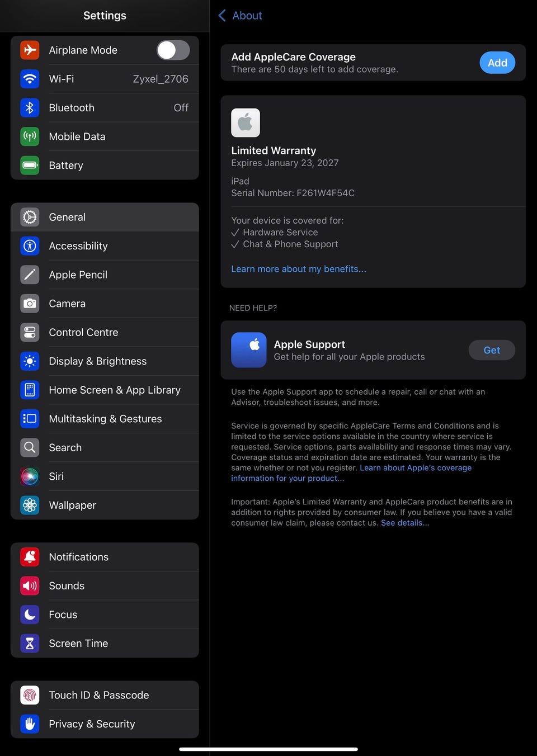537x756 pixels.
Task: Open Mobile Data settings row
Action: [105, 136]
